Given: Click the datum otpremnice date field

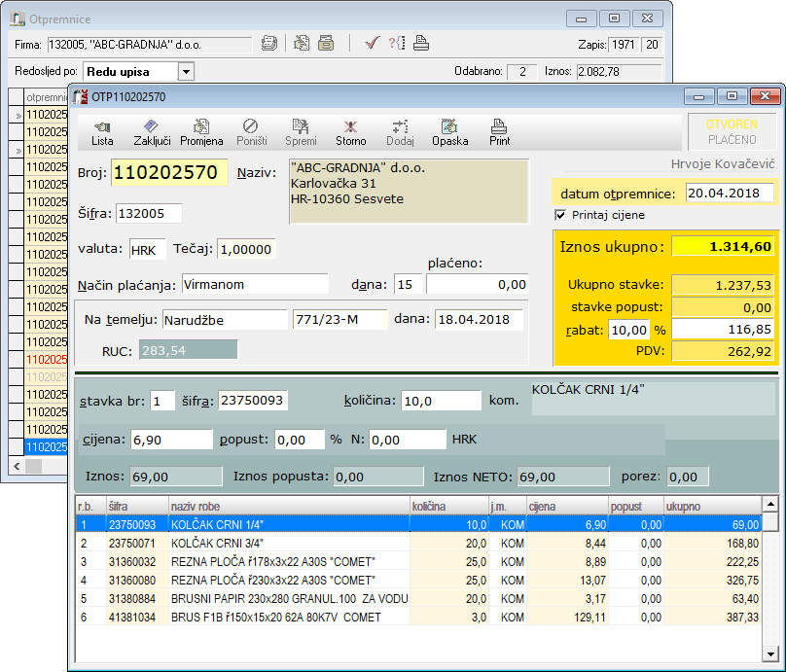Looking at the screenshot, I should point(729,194).
